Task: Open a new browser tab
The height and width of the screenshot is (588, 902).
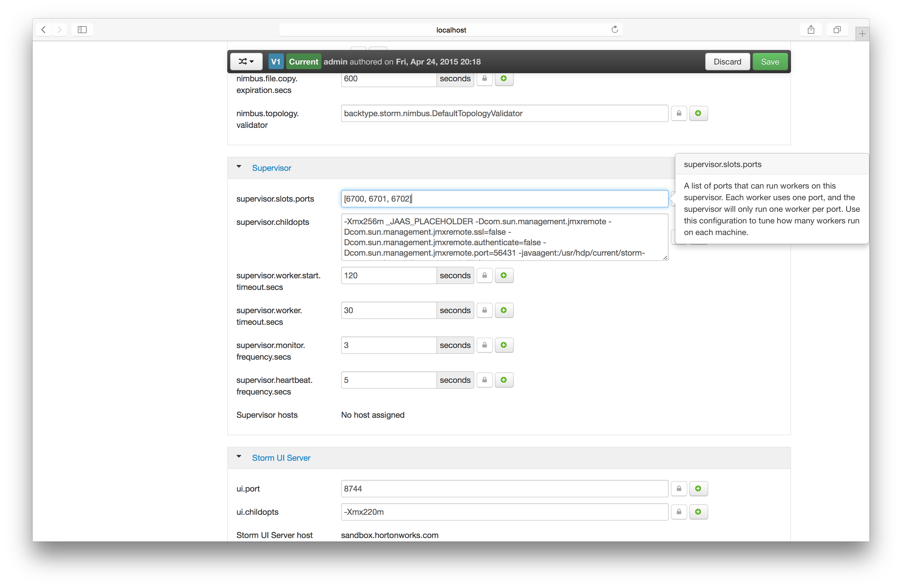Action: click(862, 34)
